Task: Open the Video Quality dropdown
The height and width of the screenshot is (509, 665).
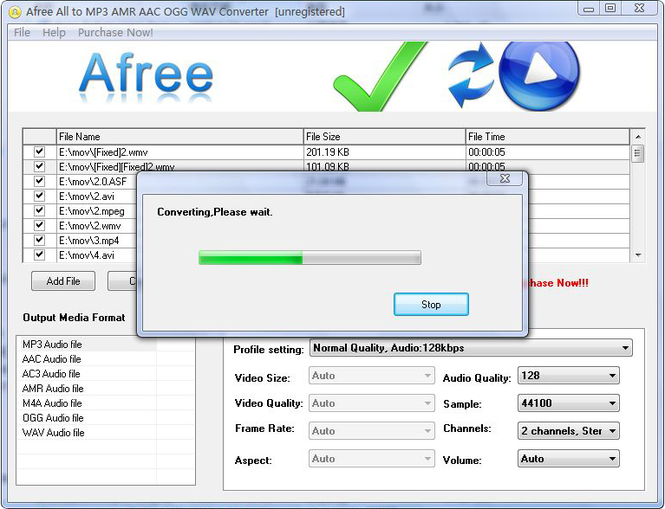Action: click(x=372, y=403)
